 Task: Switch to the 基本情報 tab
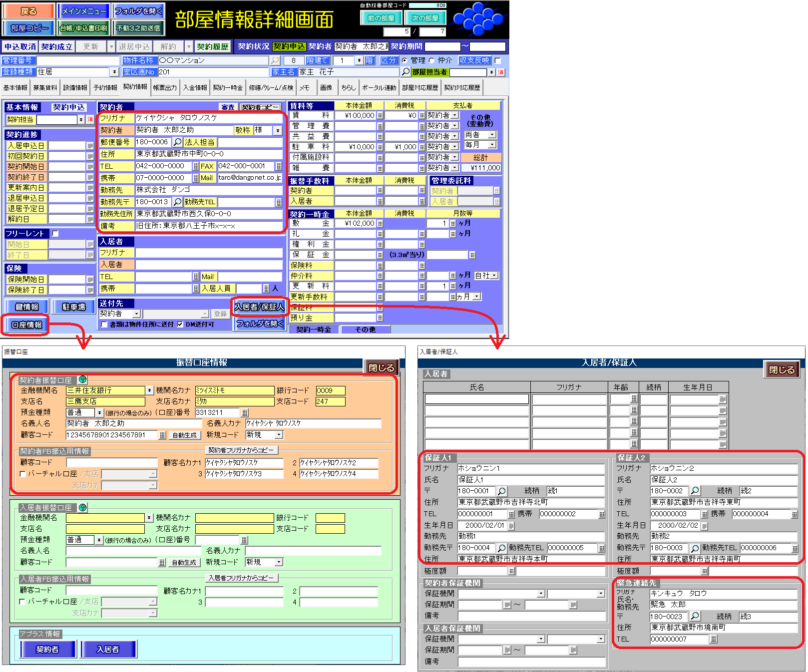[15, 88]
